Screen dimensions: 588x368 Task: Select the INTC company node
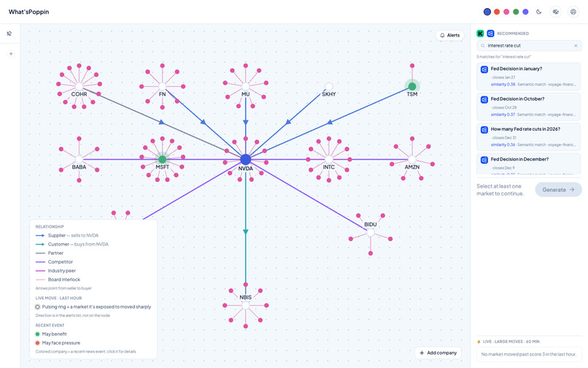329,160
